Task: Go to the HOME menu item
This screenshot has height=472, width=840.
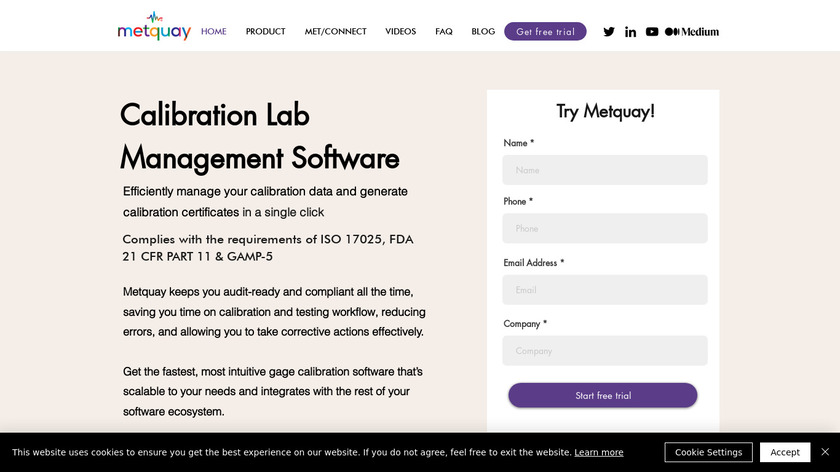Action: point(214,32)
